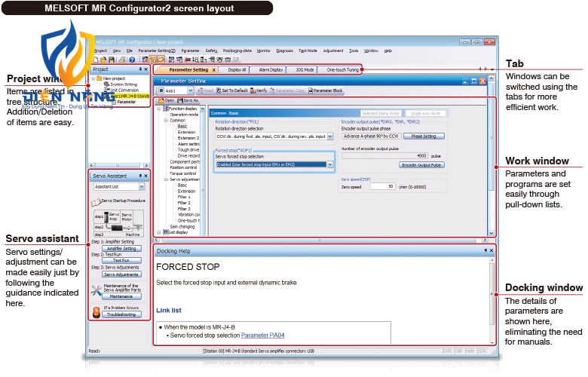Screen dimensions: 588x377
Task: Open the Test Mode menu
Action: point(308,51)
